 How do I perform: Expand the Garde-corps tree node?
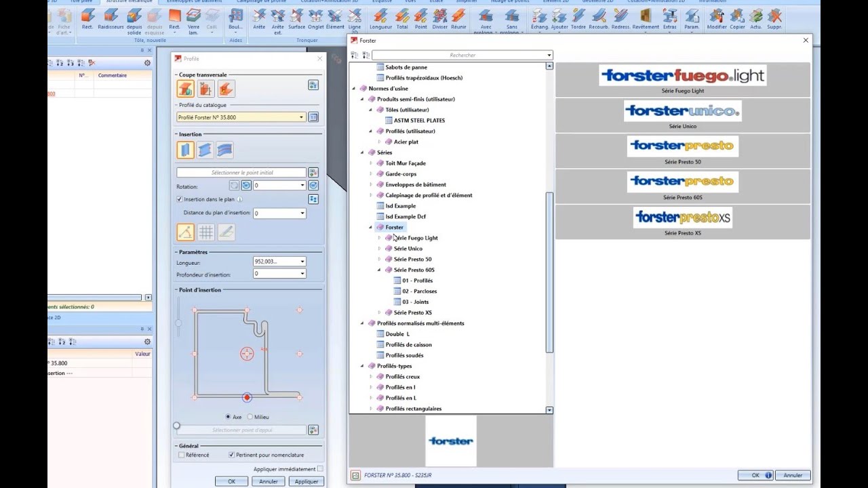370,174
